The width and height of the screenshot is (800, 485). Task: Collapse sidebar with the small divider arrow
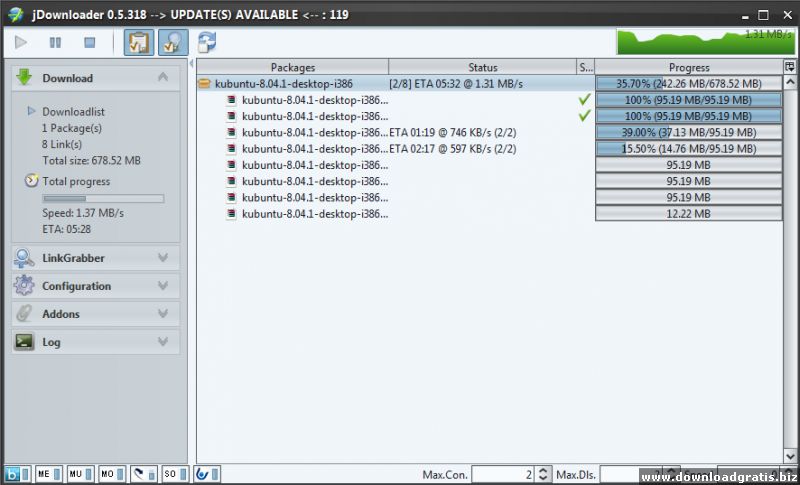(x=191, y=64)
